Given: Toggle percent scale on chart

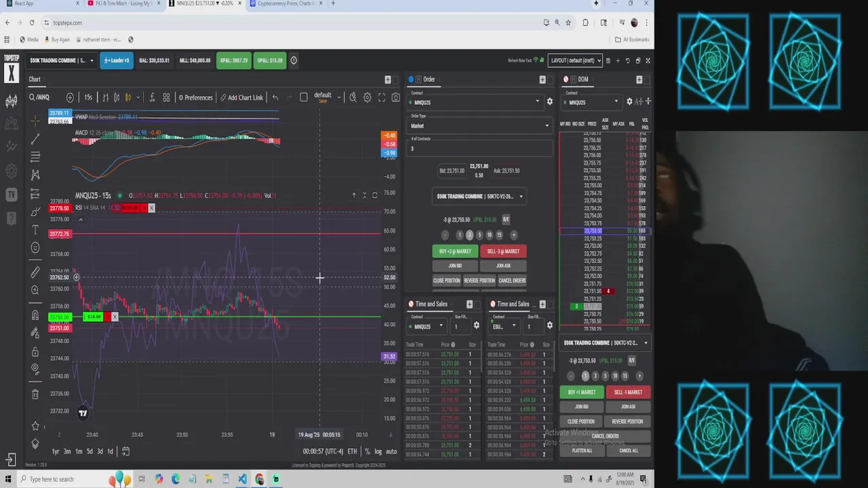Looking at the screenshot, I should (368, 451).
